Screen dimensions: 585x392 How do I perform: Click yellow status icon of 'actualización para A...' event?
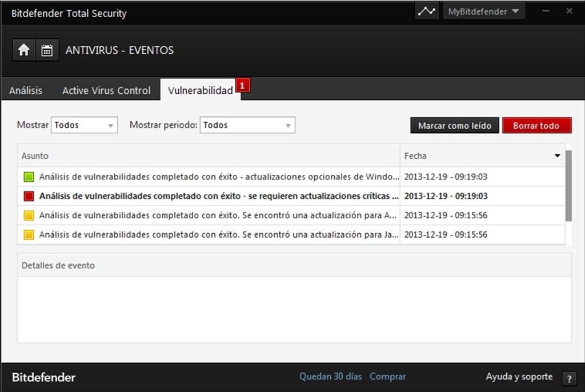click(29, 215)
